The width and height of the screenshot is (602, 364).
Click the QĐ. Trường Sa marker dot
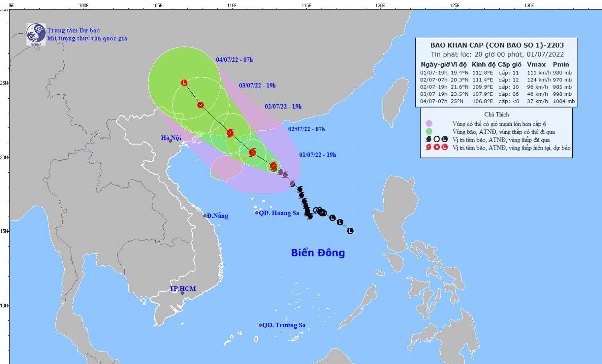260,325
